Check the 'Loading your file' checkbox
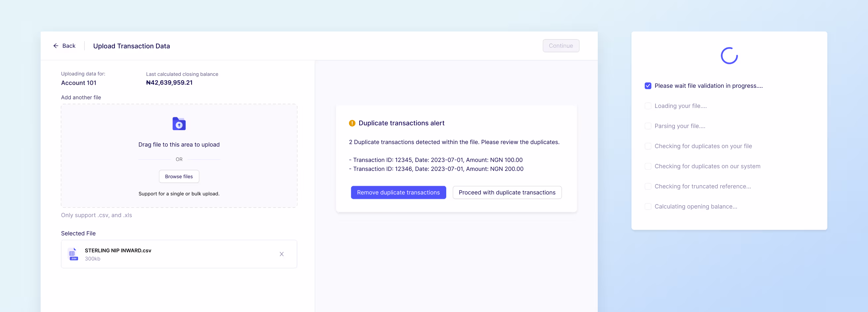Viewport: 868px width, 312px height. pyautogui.click(x=648, y=106)
